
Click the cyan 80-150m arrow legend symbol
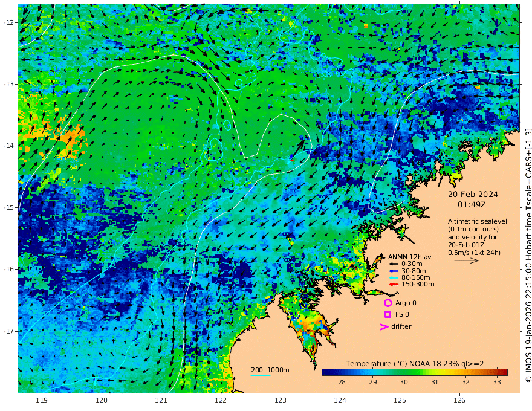(393, 278)
